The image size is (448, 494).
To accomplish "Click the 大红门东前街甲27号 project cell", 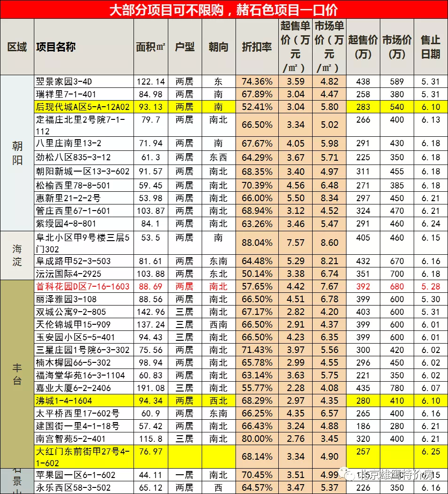I will pos(84,457).
